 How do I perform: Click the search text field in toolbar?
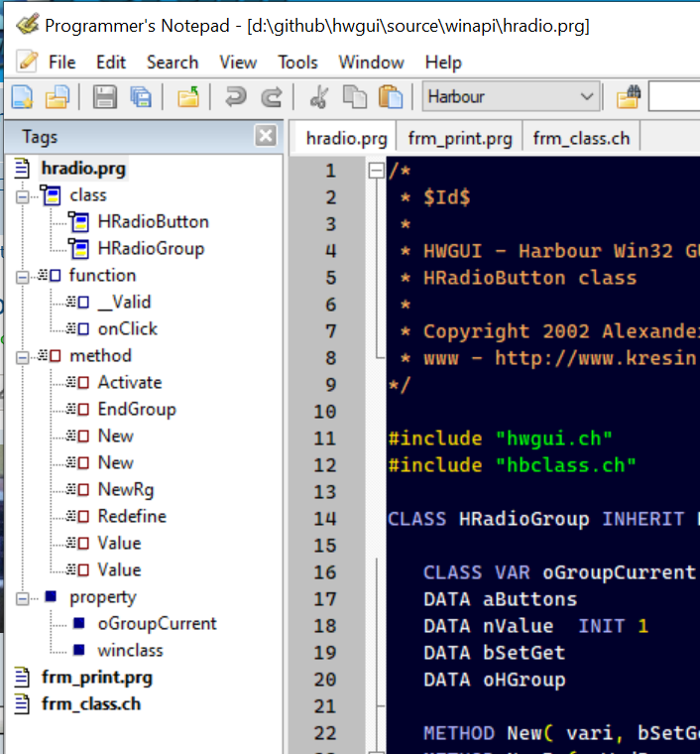pos(674,97)
